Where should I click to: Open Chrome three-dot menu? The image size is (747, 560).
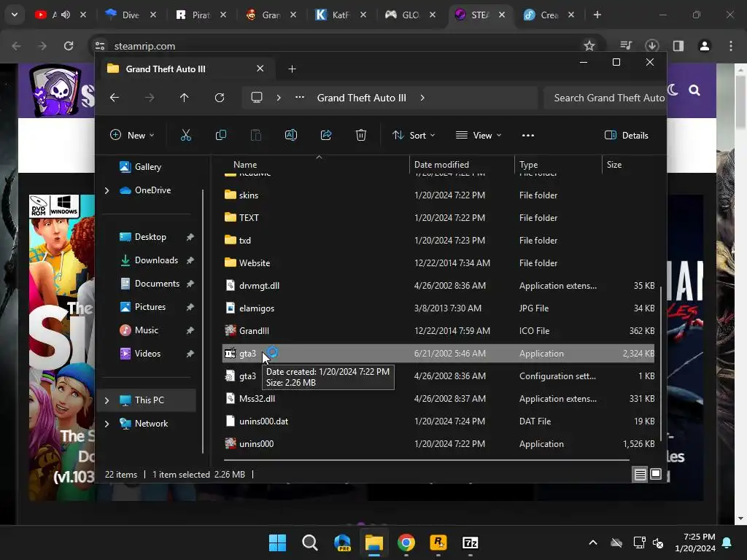click(x=731, y=46)
